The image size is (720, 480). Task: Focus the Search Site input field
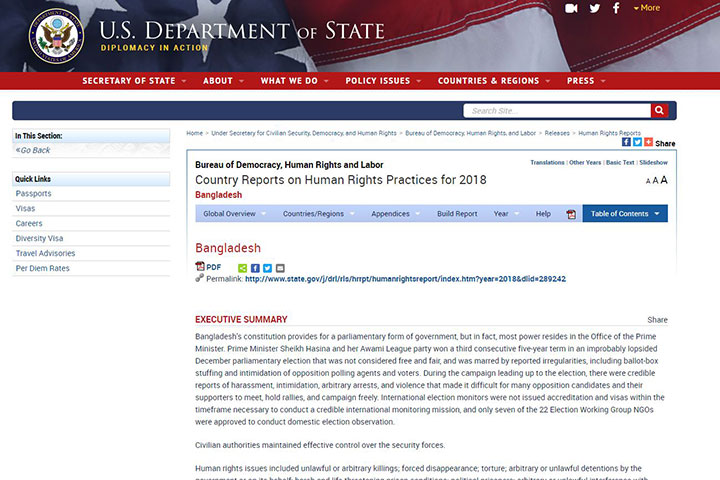tap(557, 111)
